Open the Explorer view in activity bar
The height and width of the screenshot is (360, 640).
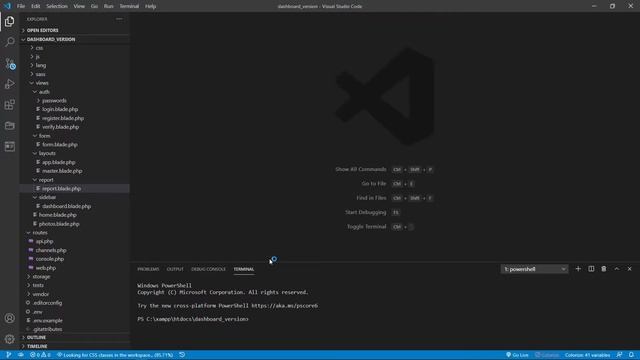[9, 22]
